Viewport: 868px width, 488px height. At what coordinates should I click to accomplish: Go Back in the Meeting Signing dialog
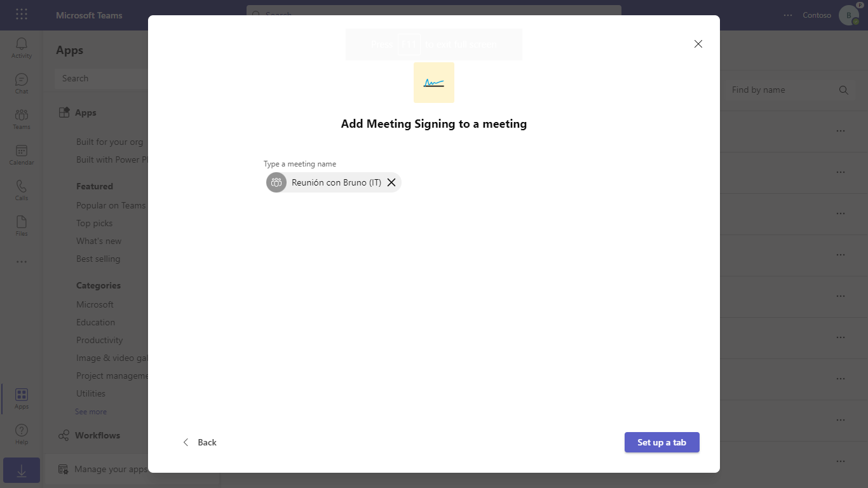(x=200, y=442)
